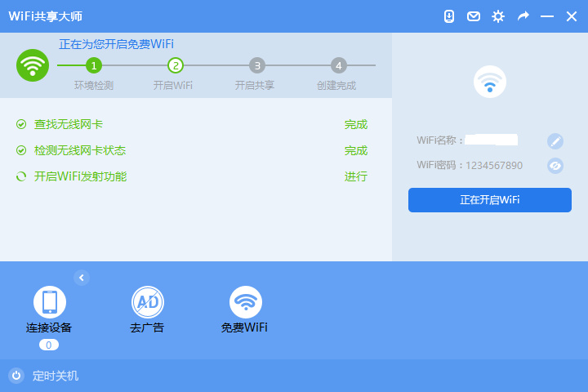Viewport: 588px width, 392px height.
Task: Click the heading 正在为您开启免费WiFi
Action: click(x=116, y=44)
